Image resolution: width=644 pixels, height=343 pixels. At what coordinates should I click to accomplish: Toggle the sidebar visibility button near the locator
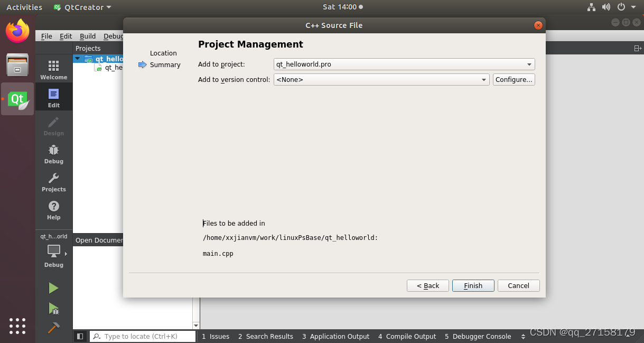coord(80,336)
